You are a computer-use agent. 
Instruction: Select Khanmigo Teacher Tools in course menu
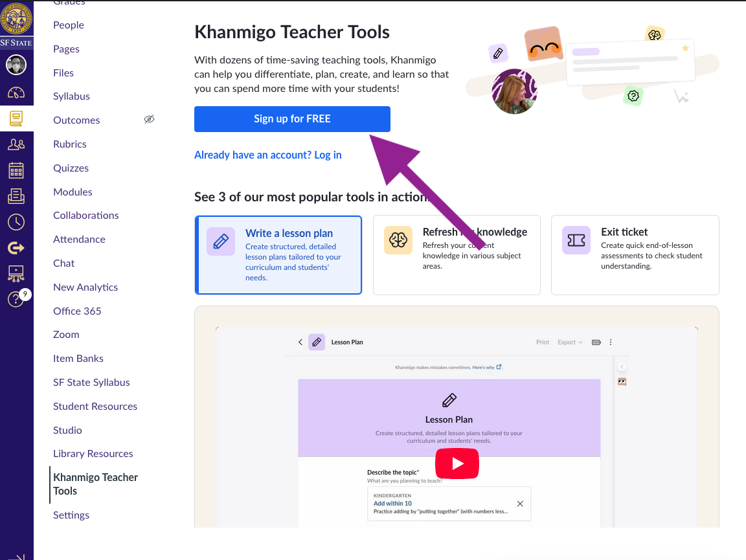[x=96, y=484]
